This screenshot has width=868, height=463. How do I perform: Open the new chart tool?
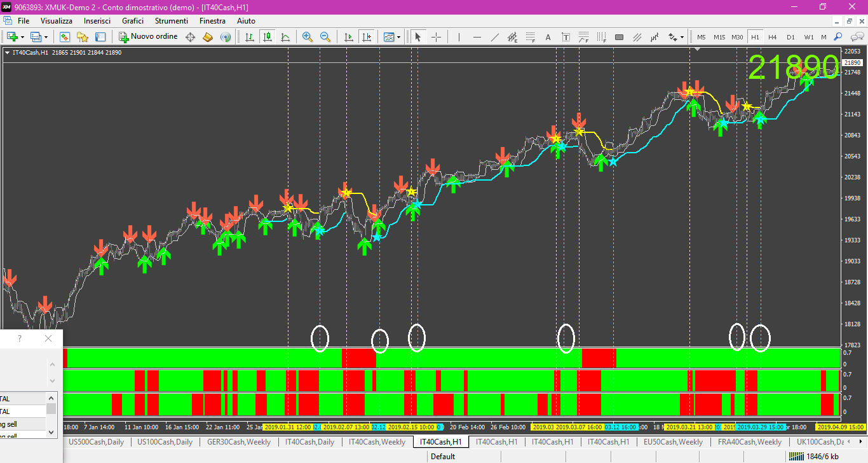pos(12,37)
